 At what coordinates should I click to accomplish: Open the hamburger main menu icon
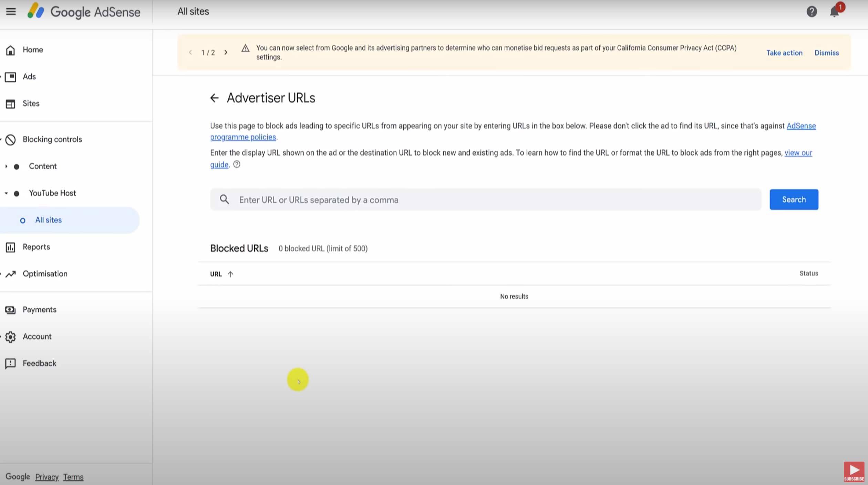pyautogui.click(x=11, y=12)
